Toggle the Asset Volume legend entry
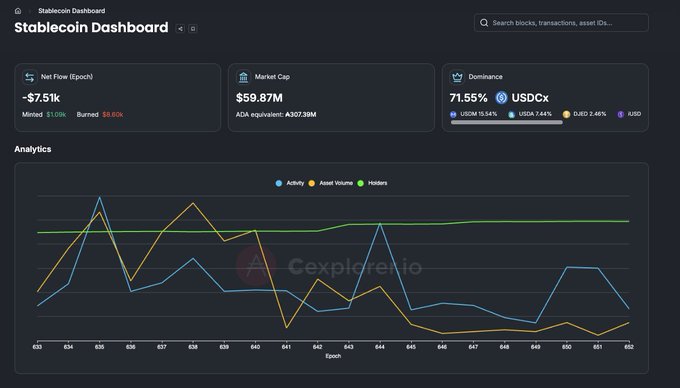Screen dimensions: 680x388 click(330, 183)
